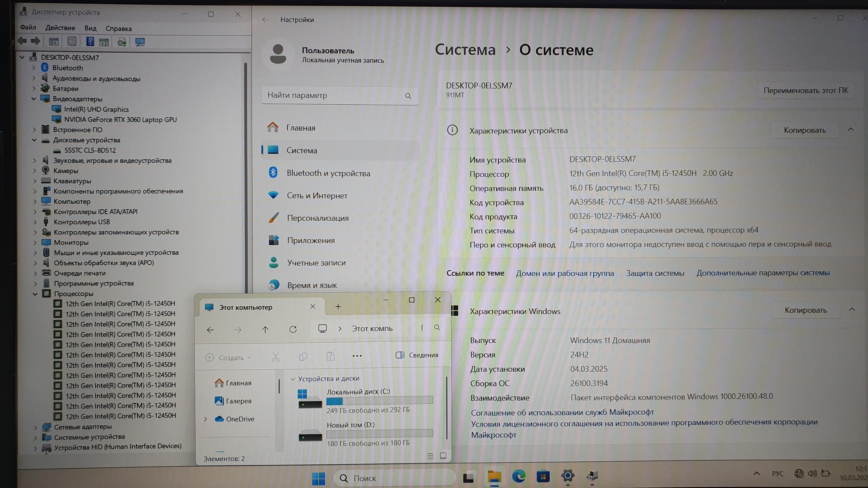Select NVIDIA GeForce RTX 3060 Laptop GPU
This screenshot has width=868, height=488.
[120, 119]
